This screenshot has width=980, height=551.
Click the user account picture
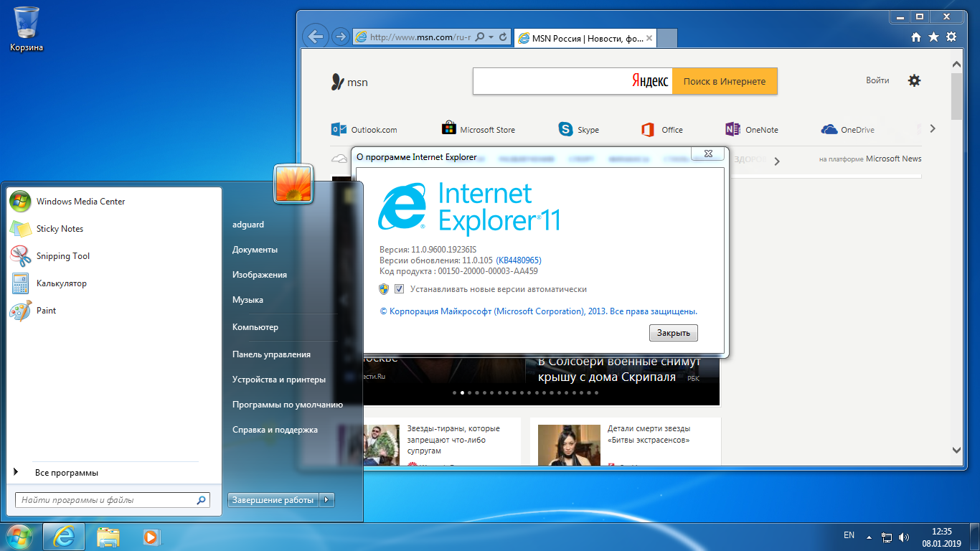[x=293, y=183]
